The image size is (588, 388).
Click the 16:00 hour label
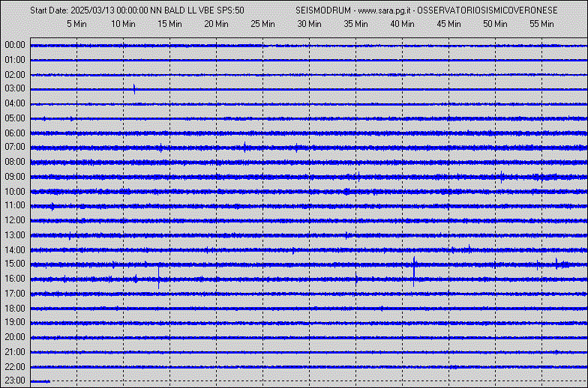click(x=15, y=279)
